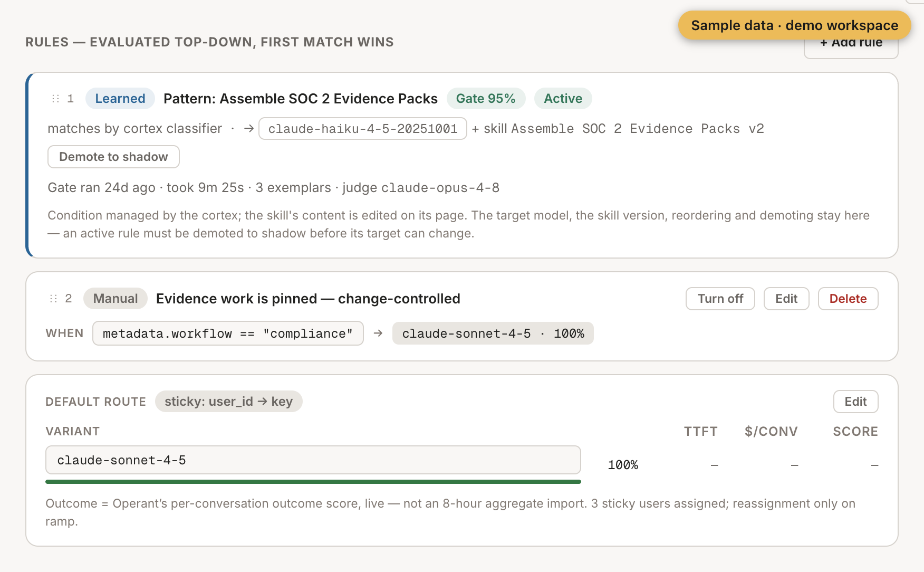Click the SCORE column header

coord(855,432)
